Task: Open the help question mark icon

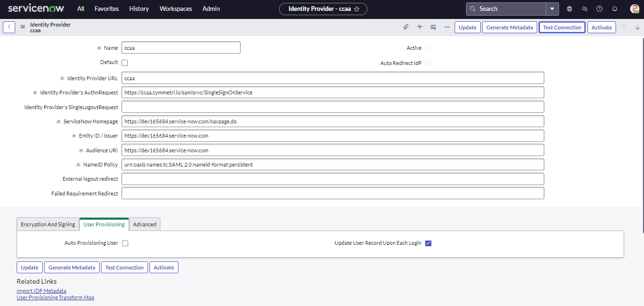Action: 599,9
